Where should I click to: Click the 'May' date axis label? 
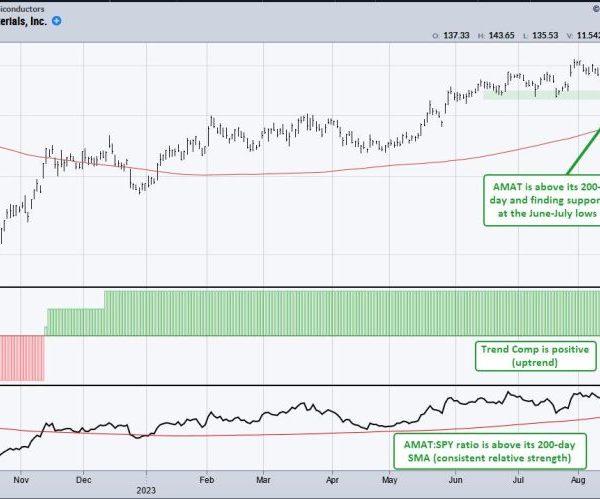389,480
